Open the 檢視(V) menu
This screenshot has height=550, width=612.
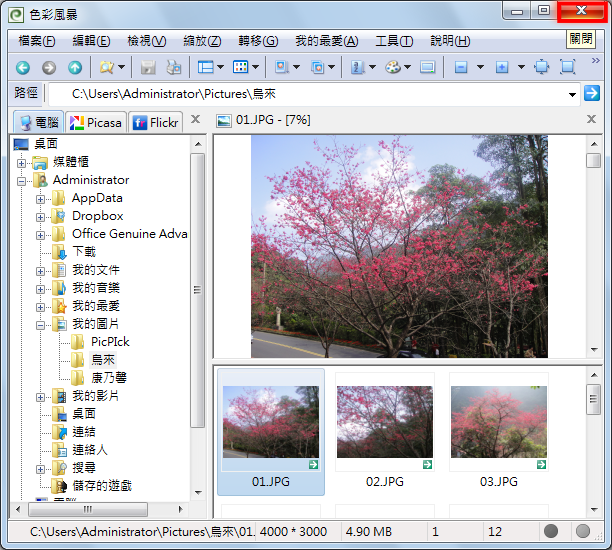tap(147, 41)
